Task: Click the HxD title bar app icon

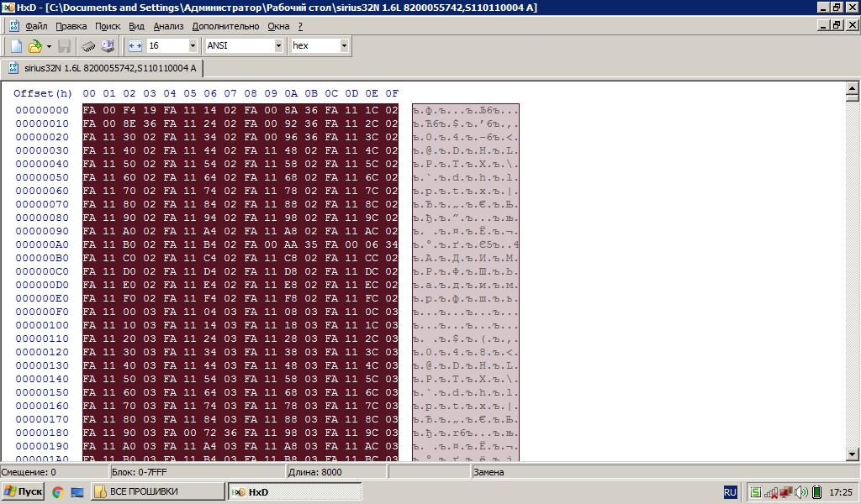Action: 8,7
